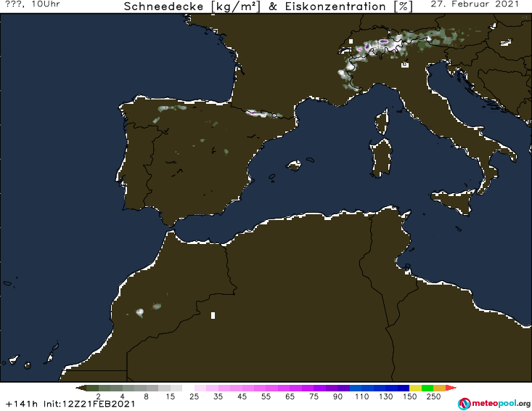Click legend value '45'

(x=242, y=396)
